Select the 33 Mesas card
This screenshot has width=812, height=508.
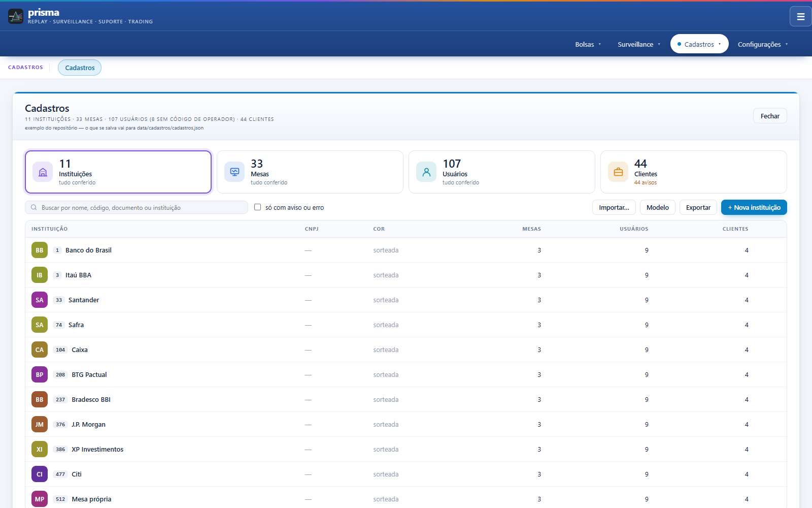tap(310, 172)
